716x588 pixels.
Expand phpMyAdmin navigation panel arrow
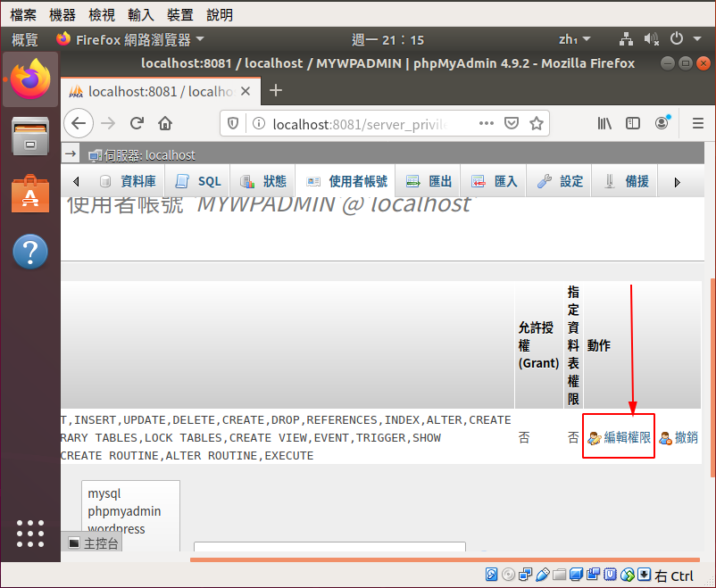[71, 153]
